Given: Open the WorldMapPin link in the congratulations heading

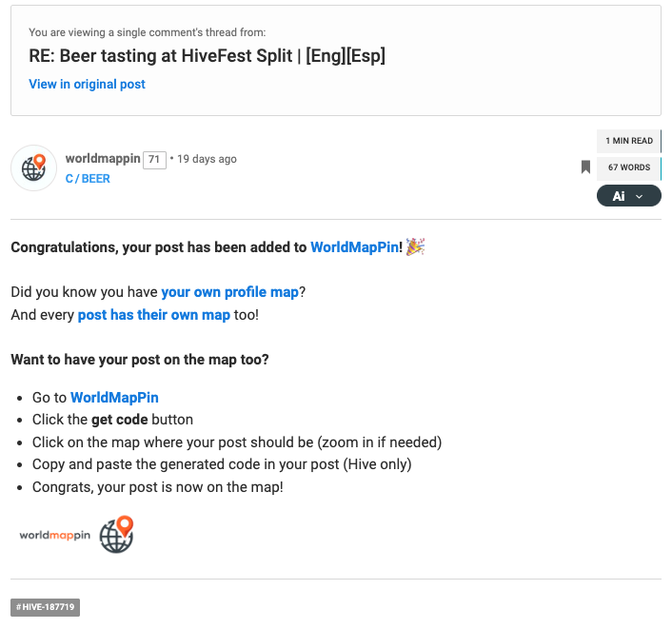Looking at the screenshot, I should [354, 247].
